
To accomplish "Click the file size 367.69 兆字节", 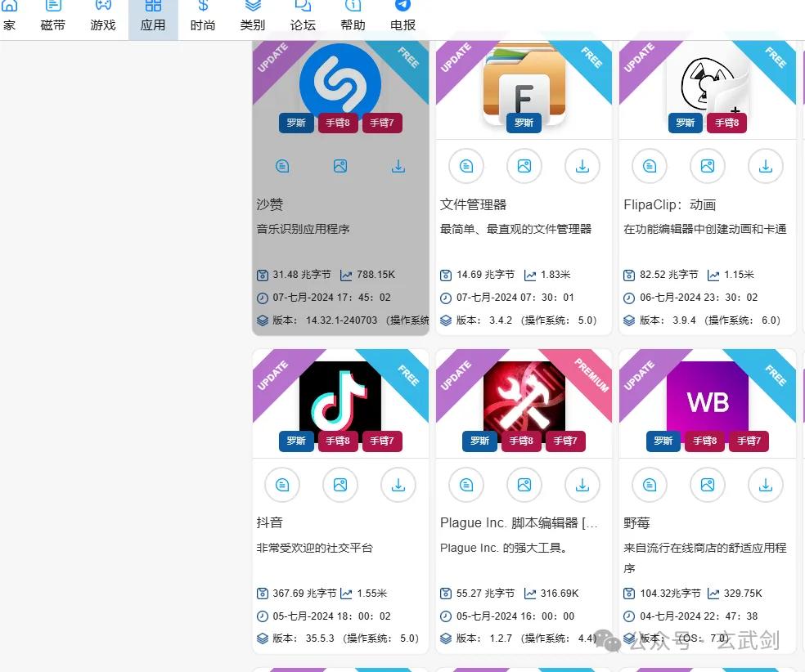I will pyautogui.click(x=304, y=594).
